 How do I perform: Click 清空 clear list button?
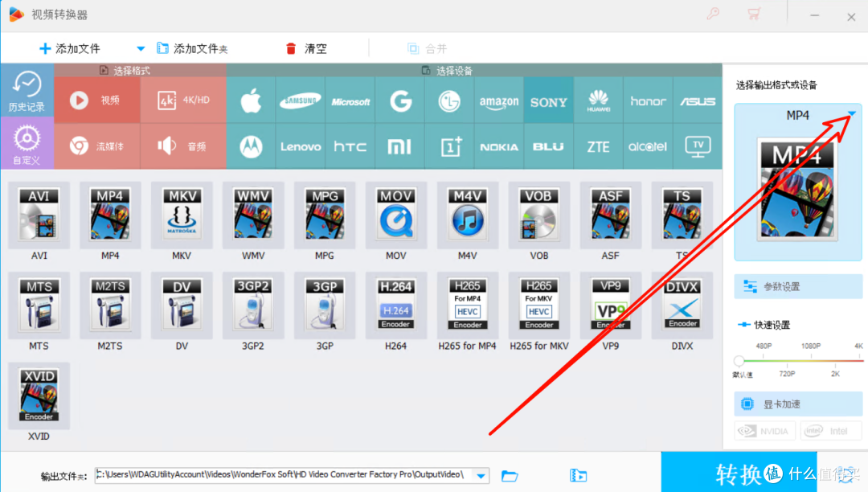305,49
